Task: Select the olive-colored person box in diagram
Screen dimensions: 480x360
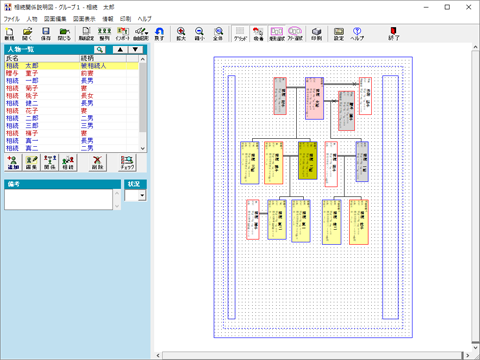Action: 308,160
